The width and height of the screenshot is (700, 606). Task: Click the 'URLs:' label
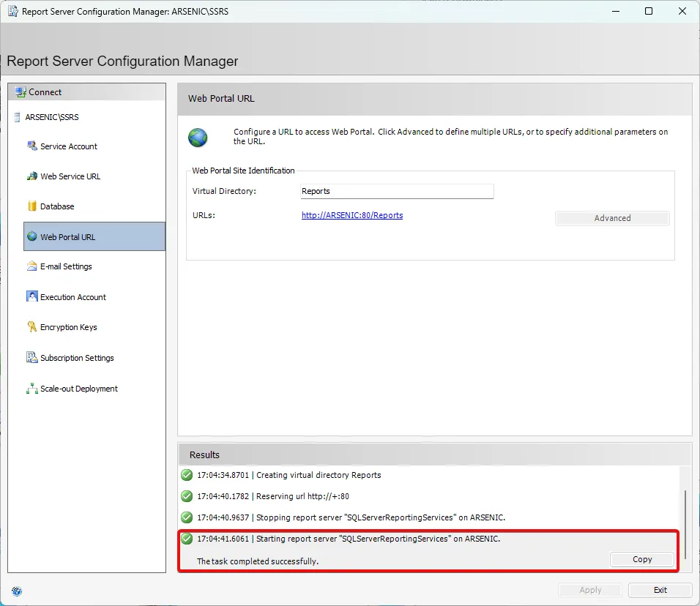pos(204,215)
